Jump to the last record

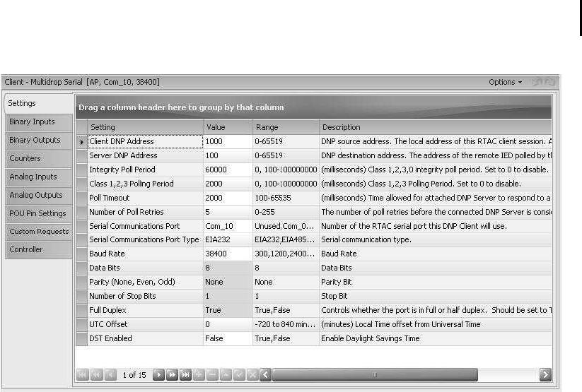(x=185, y=374)
